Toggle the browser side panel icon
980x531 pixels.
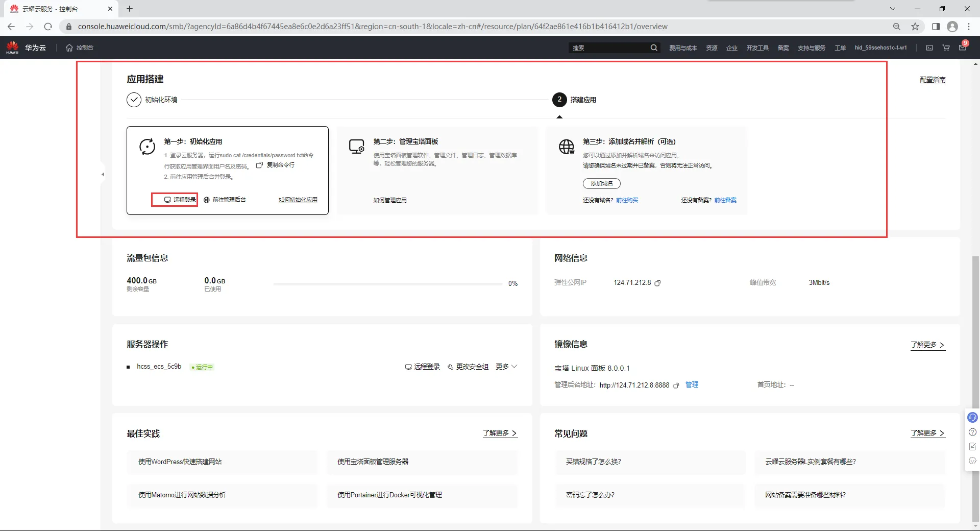pyautogui.click(x=936, y=27)
